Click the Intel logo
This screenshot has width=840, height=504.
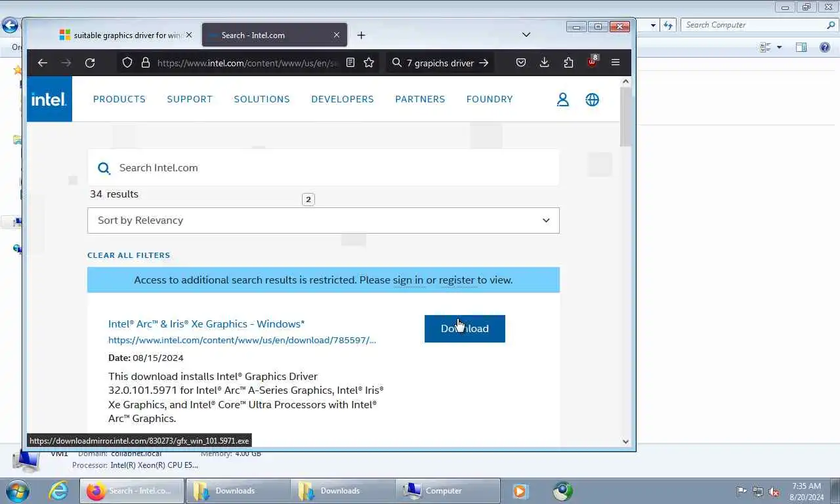coord(49,99)
